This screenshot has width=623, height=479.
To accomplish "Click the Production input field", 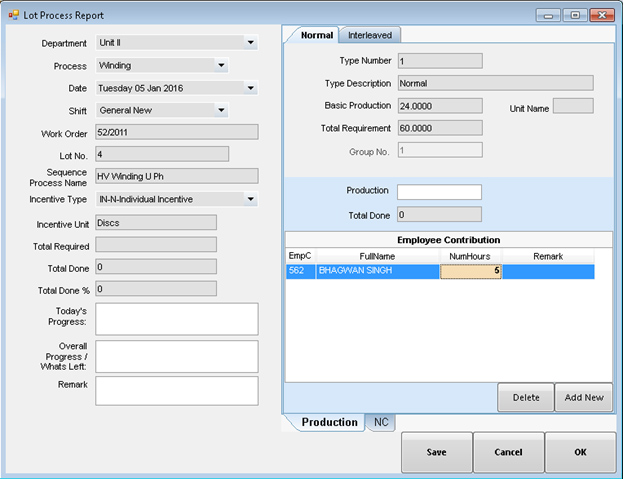I will tap(439, 192).
